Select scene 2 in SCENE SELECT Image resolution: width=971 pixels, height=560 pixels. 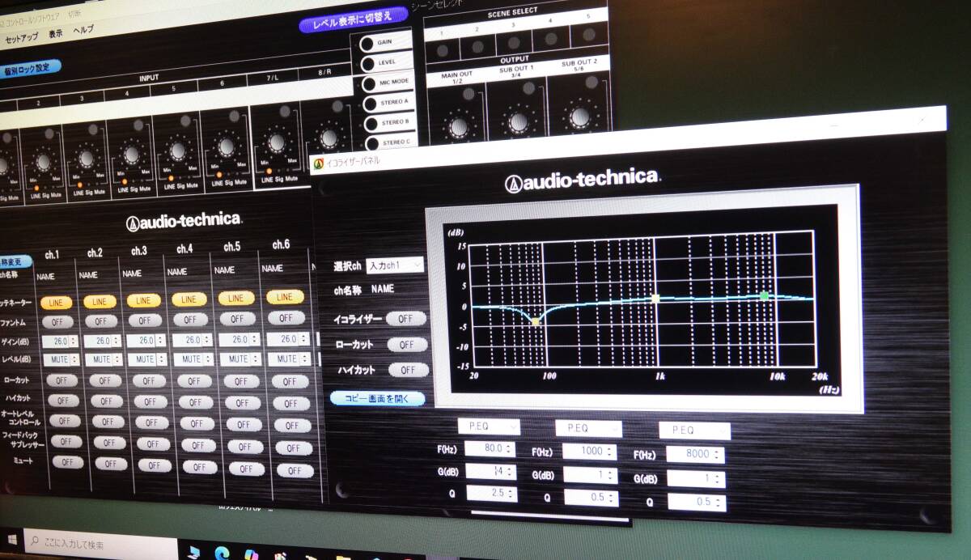(x=477, y=47)
